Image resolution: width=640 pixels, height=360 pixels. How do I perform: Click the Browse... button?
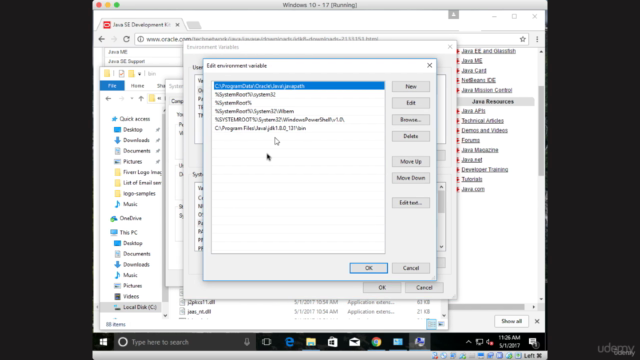click(411, 120)
